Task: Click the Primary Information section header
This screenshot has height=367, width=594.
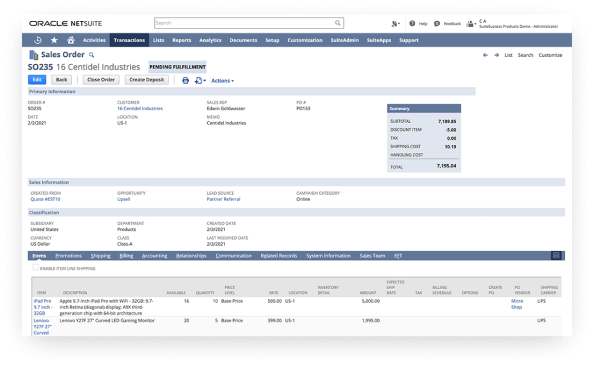Action: pos(252,92)
